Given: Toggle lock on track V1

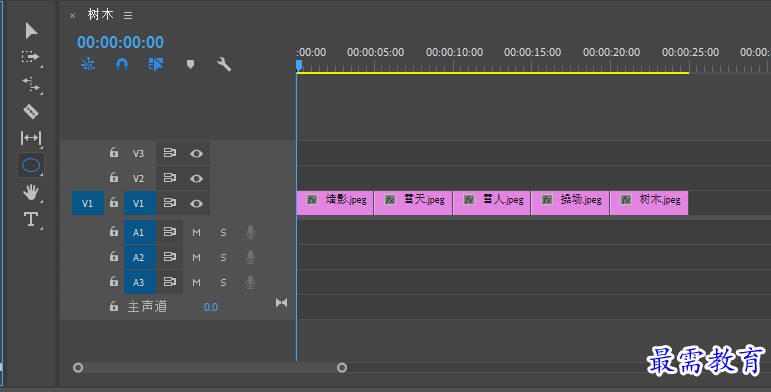Looking at the screenshot, I should pos(114,202).
